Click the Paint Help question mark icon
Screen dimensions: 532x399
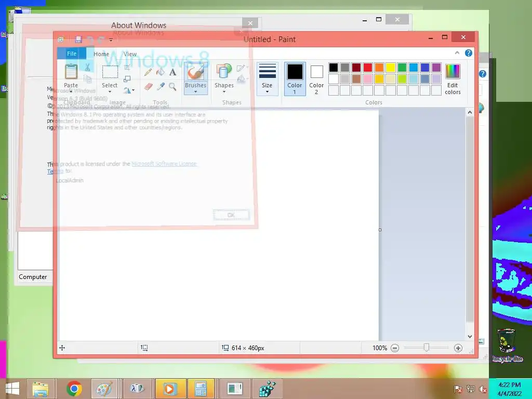(x=469, y=53)
